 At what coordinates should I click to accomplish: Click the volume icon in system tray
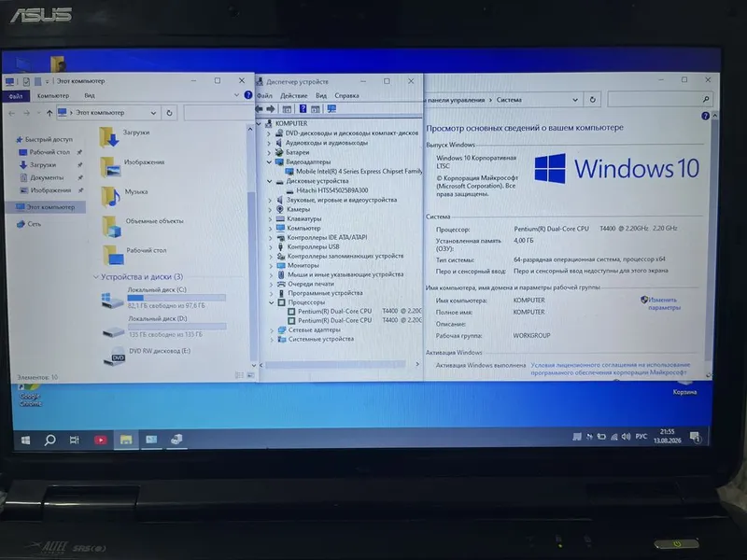[626, 437]
